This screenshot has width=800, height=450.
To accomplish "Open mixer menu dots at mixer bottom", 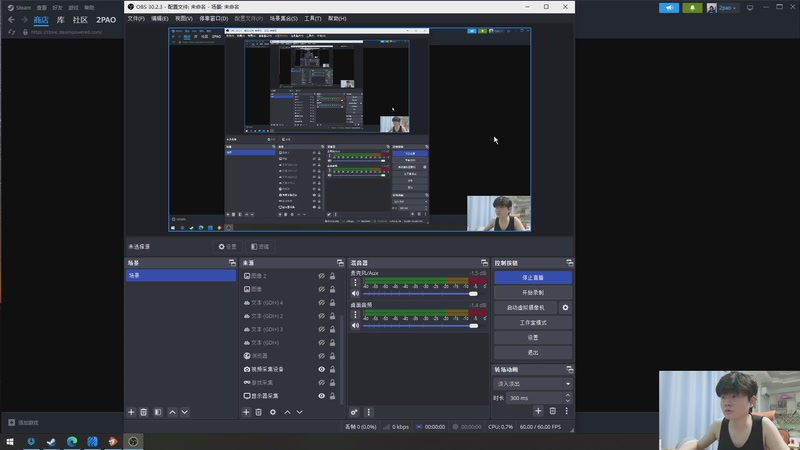I will click(x=368, y=412).
